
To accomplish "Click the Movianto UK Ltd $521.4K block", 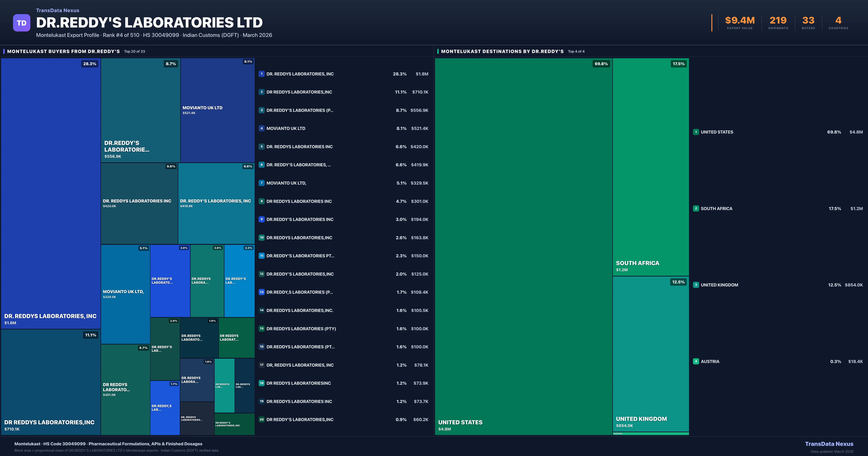I will pyautogui.click(x=217, y=110).
